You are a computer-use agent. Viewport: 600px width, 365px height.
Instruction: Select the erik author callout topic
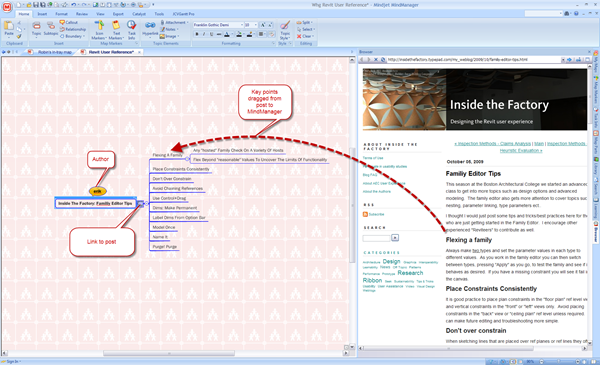point(98,191)
